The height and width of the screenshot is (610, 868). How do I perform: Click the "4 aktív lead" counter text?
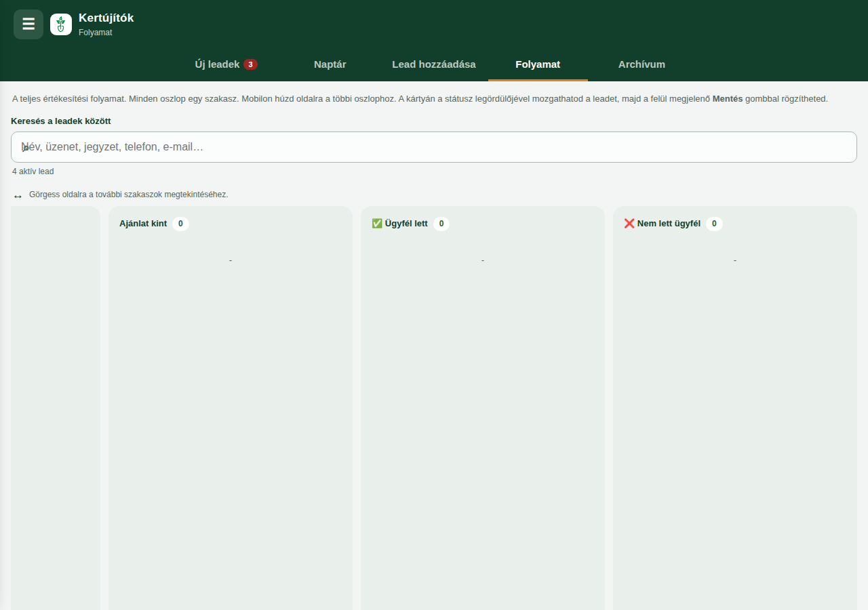[x=33, y=171]
